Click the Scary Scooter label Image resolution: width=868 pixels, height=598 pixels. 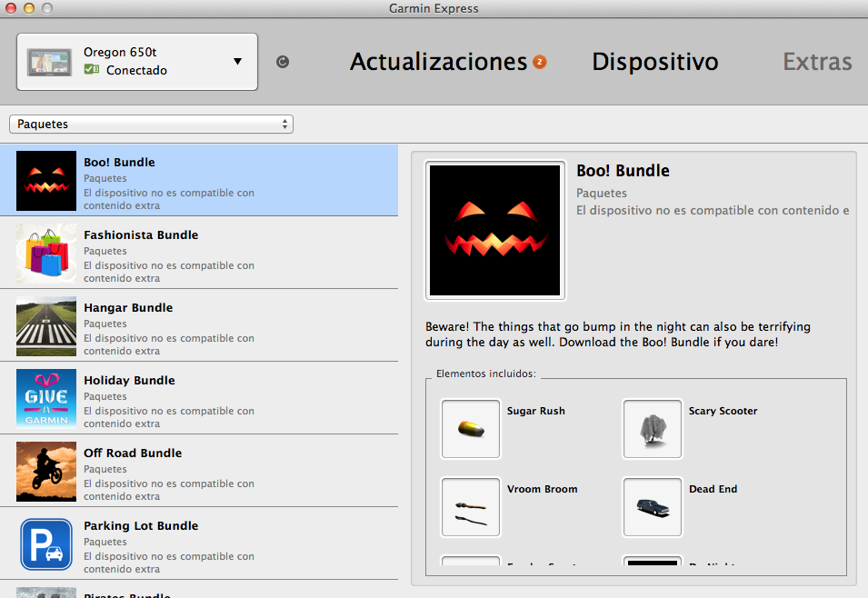[x=723, y=411]
